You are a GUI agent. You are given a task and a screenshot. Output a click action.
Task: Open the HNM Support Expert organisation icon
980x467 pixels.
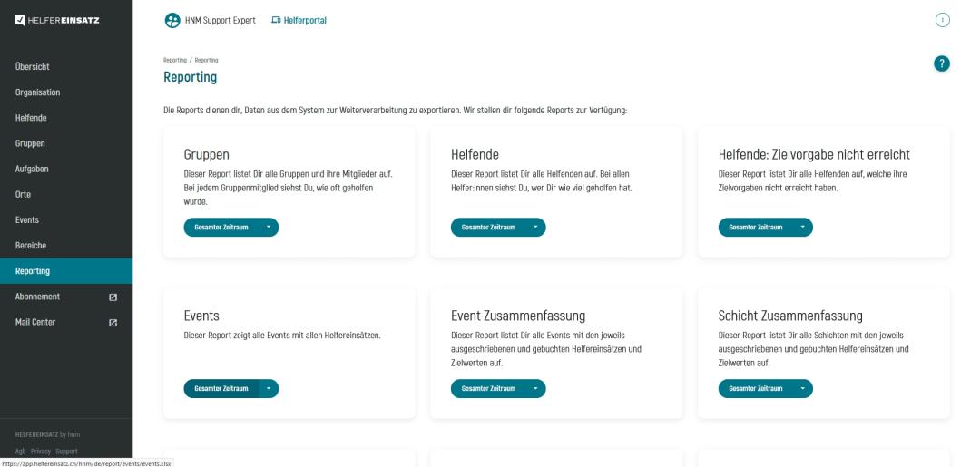coord(172,21)
